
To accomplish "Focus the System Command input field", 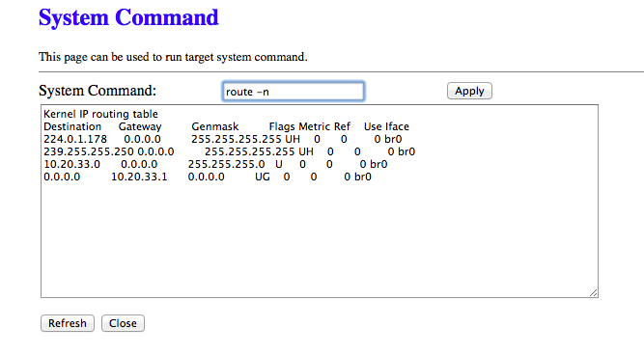I will pyautogui.click(x=294, y=91).
